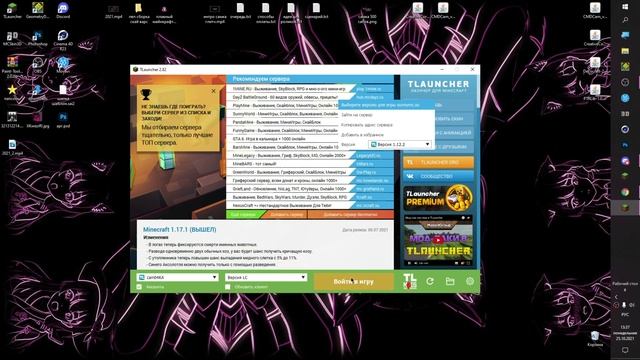Open the game folder icon
Image resolution: width=640 pixels, height=360 pixels.
(450, 281)
